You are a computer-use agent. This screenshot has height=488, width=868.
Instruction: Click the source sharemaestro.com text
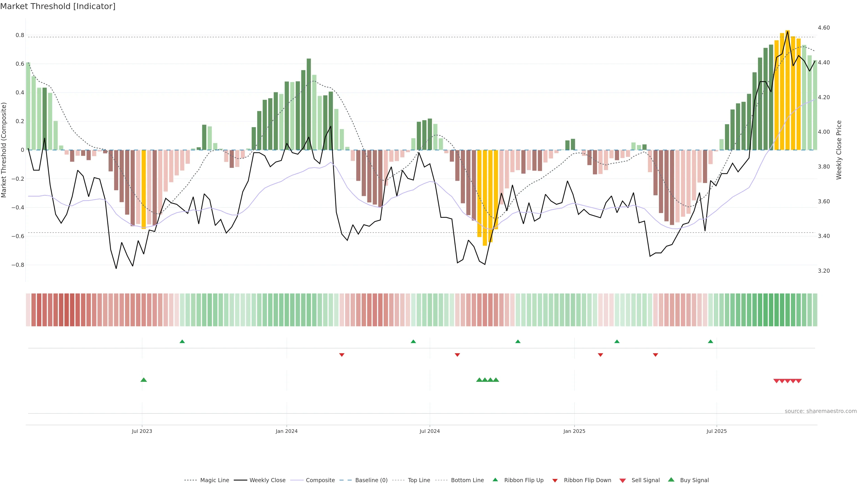pos(821,411)
